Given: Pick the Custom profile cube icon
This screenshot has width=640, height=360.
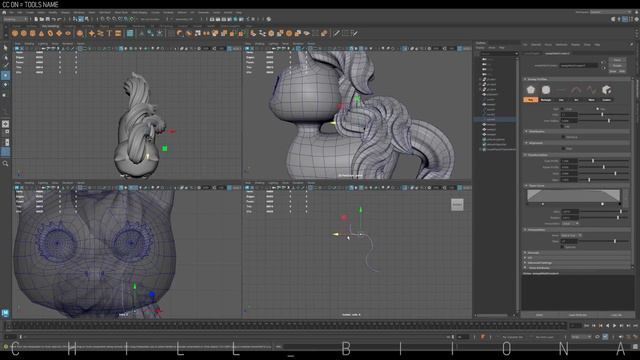Looking at the screenshot, I should point(607,90).
